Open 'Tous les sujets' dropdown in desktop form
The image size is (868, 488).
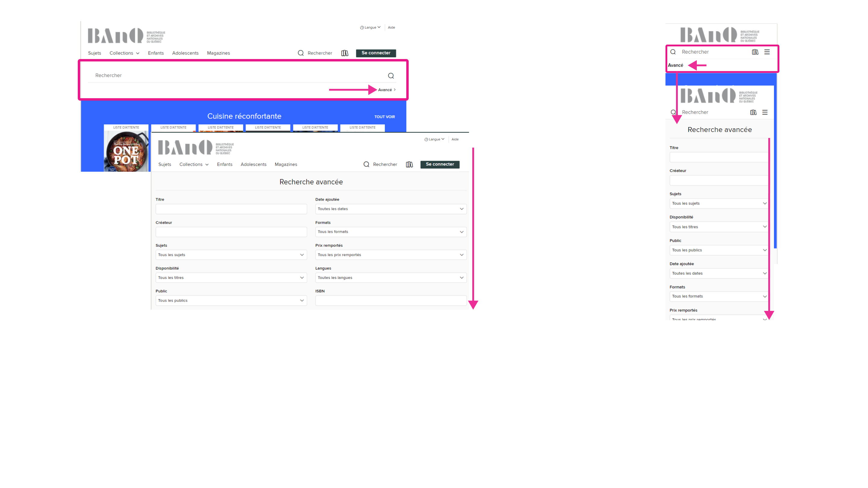point(231,255)
